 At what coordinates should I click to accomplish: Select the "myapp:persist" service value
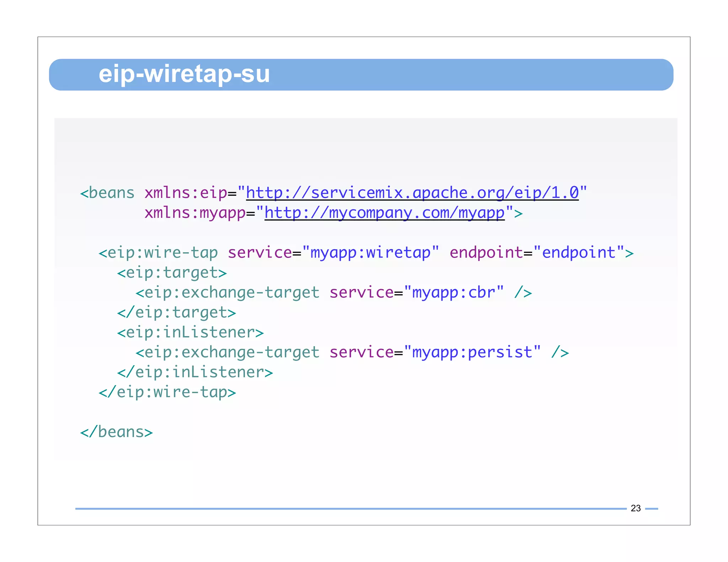click(x=472, y=352)
